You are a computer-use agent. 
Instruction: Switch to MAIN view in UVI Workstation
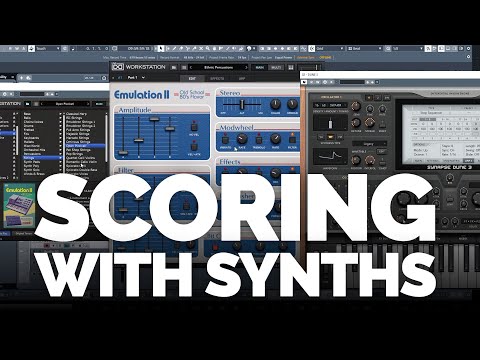click(260, 67)
